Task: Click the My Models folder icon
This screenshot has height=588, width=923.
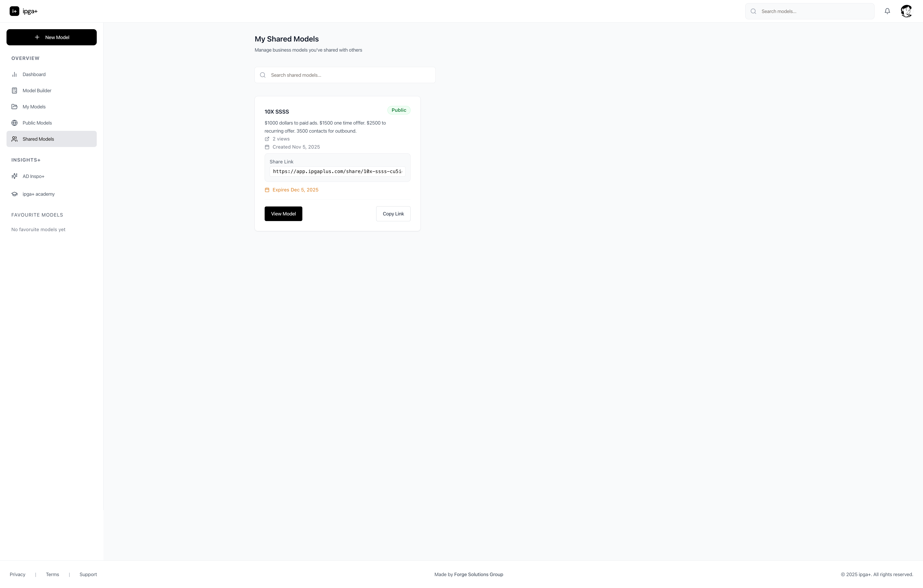Action: click(x=15, y=107)
